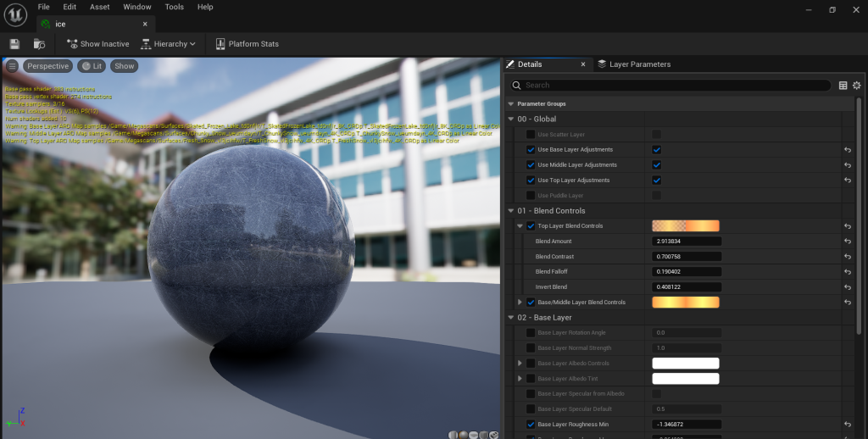Collapse the 02 - Base Layer group
Viewport: 868px width, 439px height.
[510, 318]
